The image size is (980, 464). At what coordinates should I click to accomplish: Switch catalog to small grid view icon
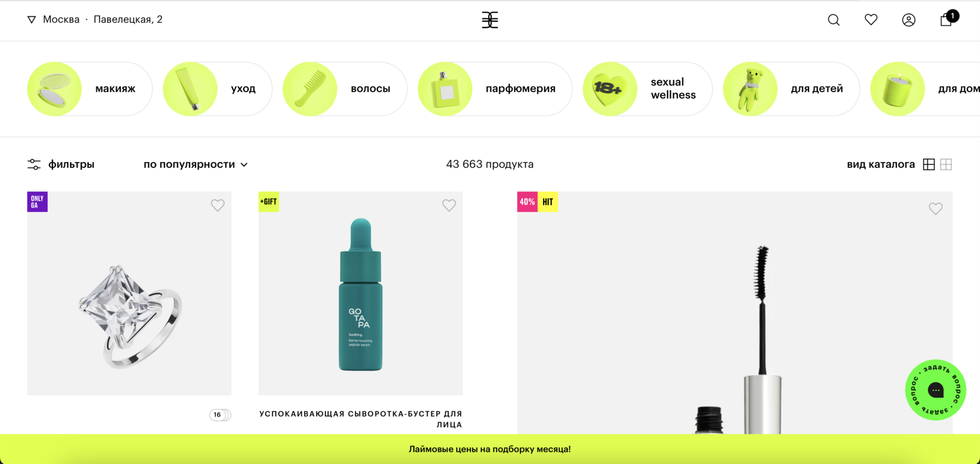[946, 164]
